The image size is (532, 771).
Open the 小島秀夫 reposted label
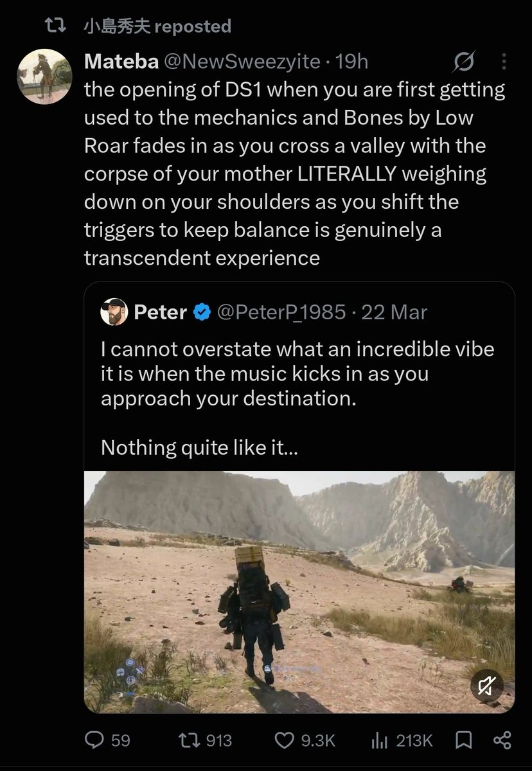point(157,26)
